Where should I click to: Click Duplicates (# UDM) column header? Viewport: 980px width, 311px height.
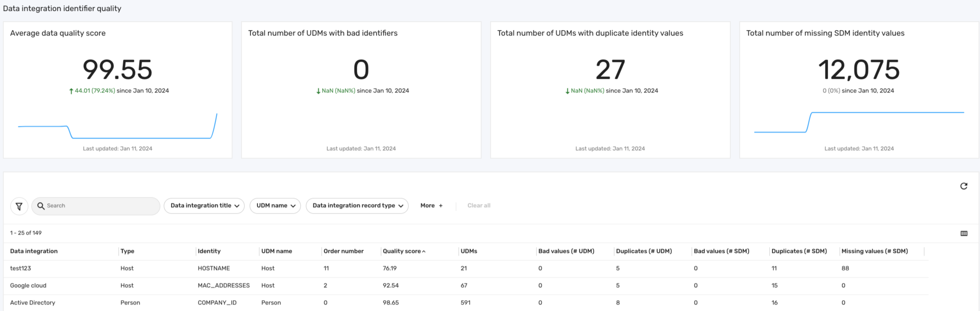click(644, 251)
